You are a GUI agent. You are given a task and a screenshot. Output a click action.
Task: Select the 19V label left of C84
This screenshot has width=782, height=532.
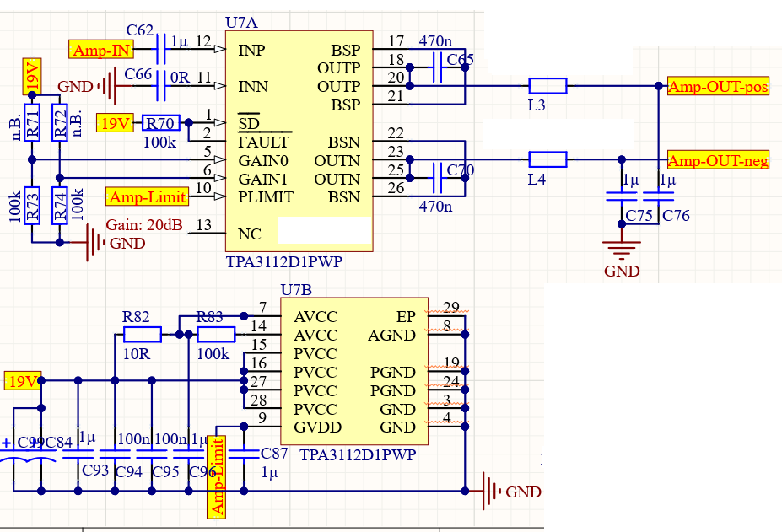(x=23, y=380)
